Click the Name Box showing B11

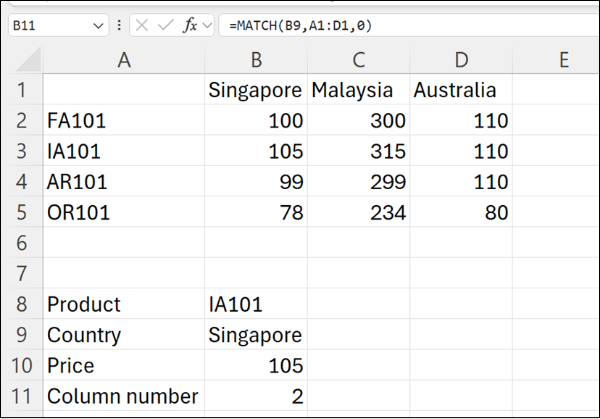50,25
